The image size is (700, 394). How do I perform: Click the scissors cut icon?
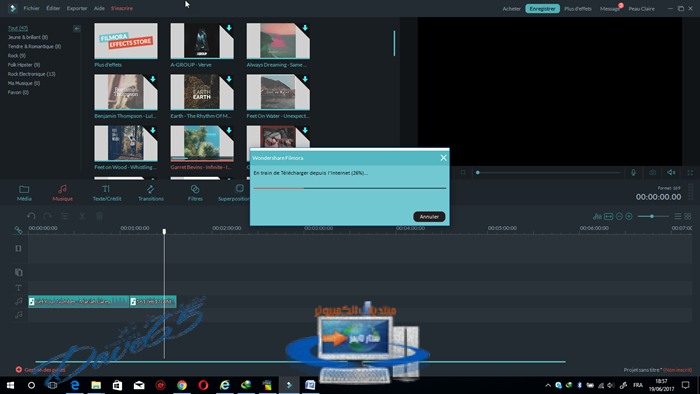tap(82, 216)
